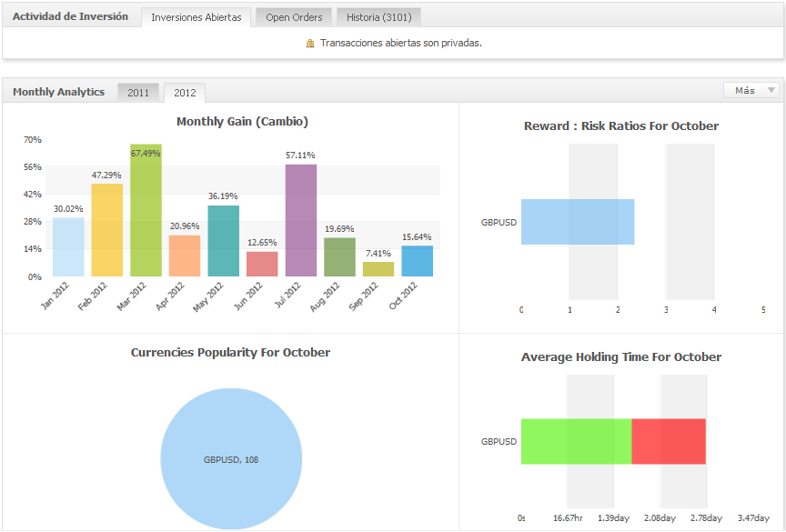Select the Aug 2012 green bar
786x532 pixels.
339,257
